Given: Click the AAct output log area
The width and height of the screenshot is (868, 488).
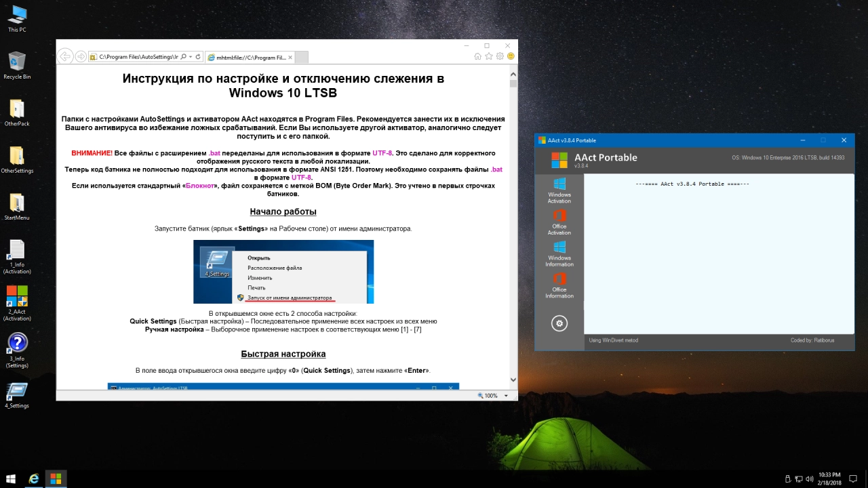Looking at the screenshot, I should (719, 253).
